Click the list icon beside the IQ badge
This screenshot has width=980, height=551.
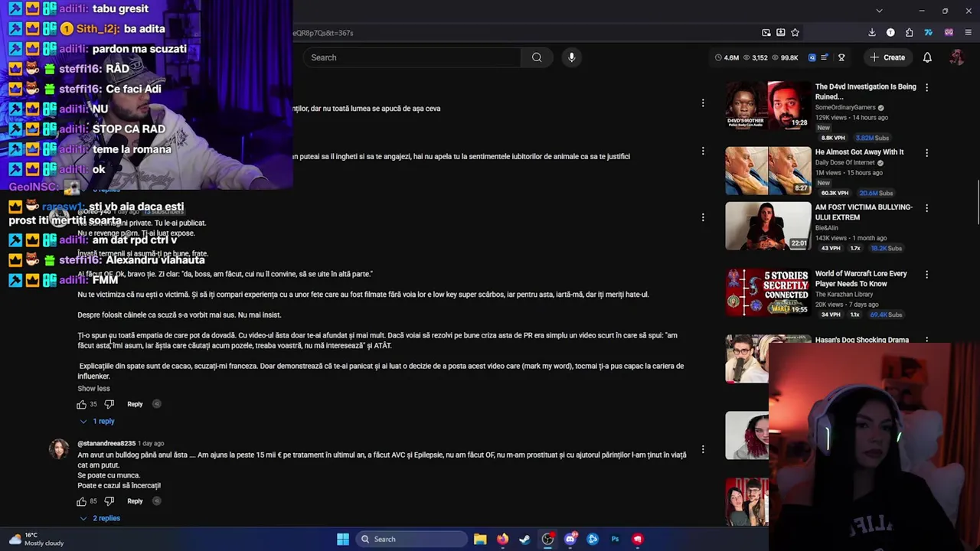click(x=825, y=57)
